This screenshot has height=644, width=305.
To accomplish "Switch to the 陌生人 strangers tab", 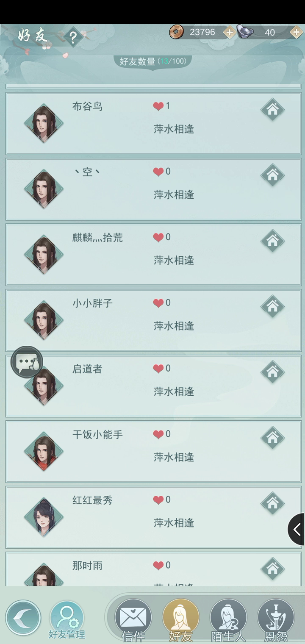I will click(228, 620).
